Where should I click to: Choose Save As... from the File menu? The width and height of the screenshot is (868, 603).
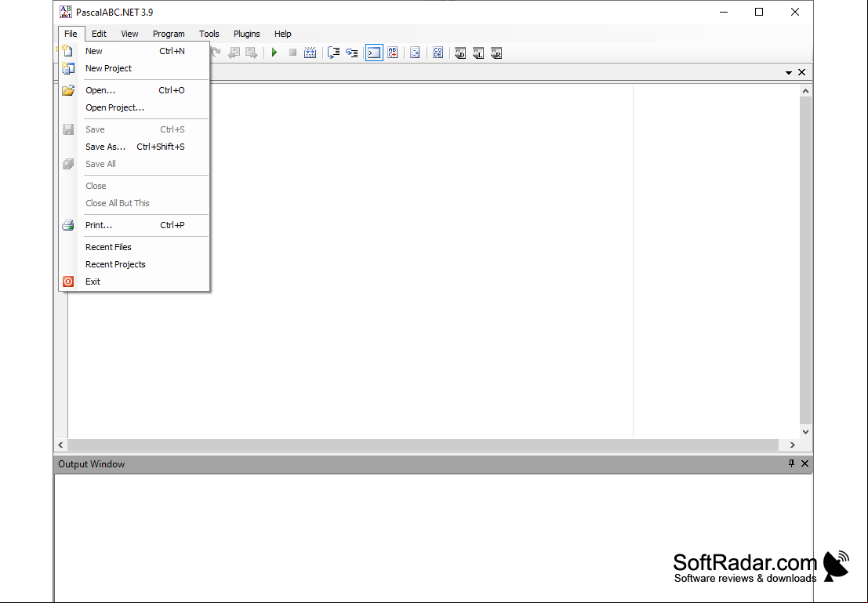(x=134, y=147)
